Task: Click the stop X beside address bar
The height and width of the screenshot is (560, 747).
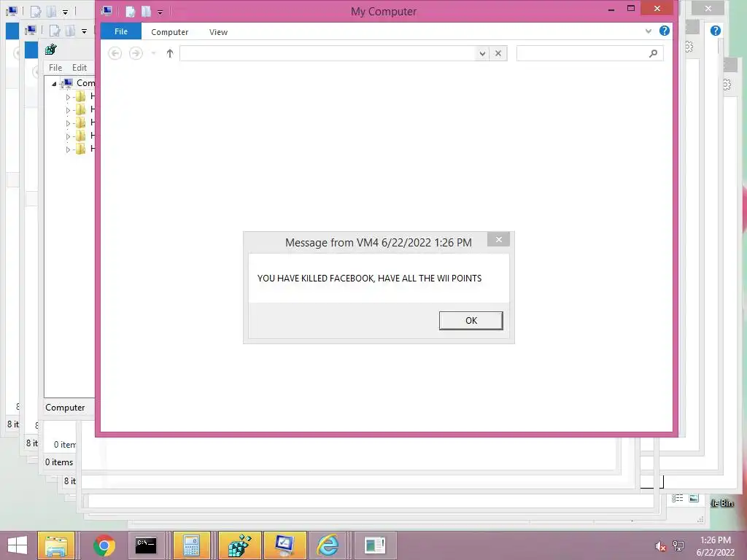Action: [498, 53]
